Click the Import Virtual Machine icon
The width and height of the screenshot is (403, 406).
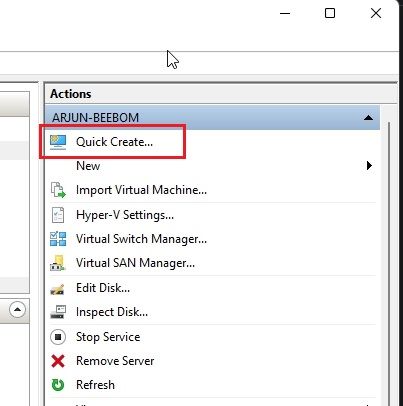click(x=58, y=190)
